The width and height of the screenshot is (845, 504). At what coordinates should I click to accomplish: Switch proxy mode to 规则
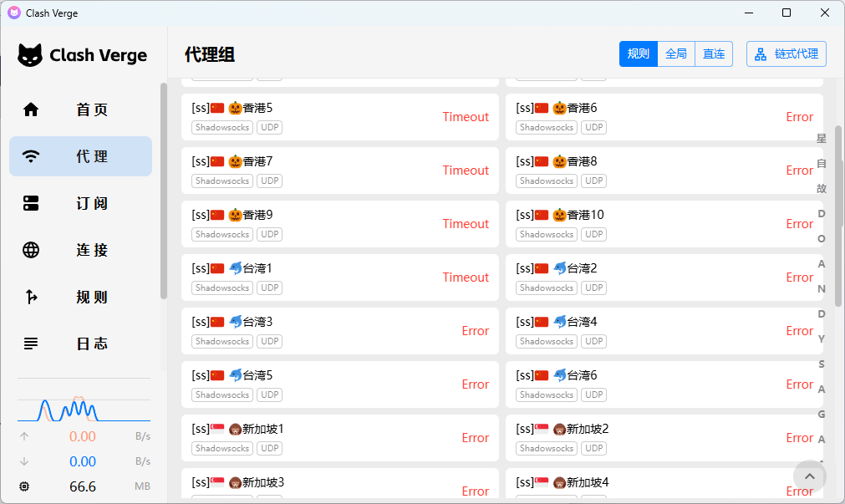click(x=638, y=54)
